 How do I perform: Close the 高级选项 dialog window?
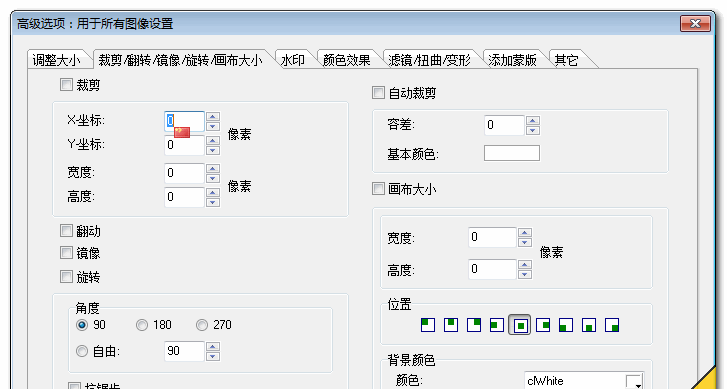click(x=695, y=24)
